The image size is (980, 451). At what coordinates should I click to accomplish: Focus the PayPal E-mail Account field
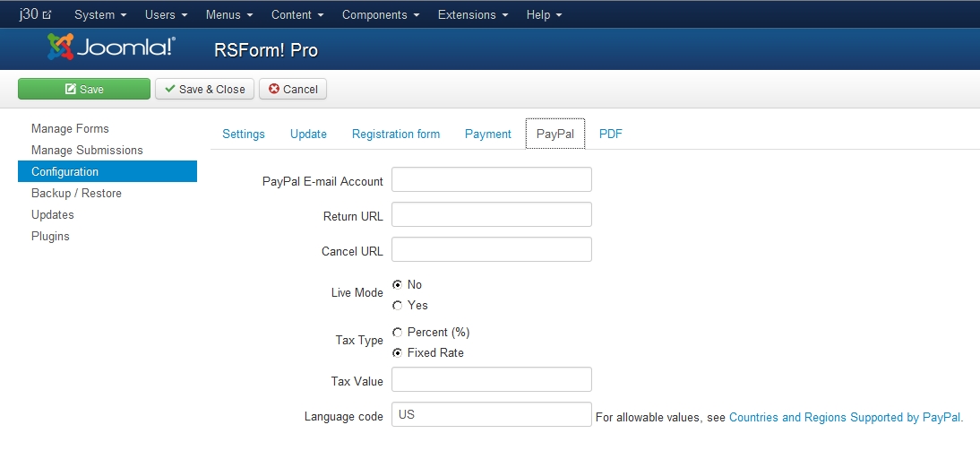pos(491,179)
